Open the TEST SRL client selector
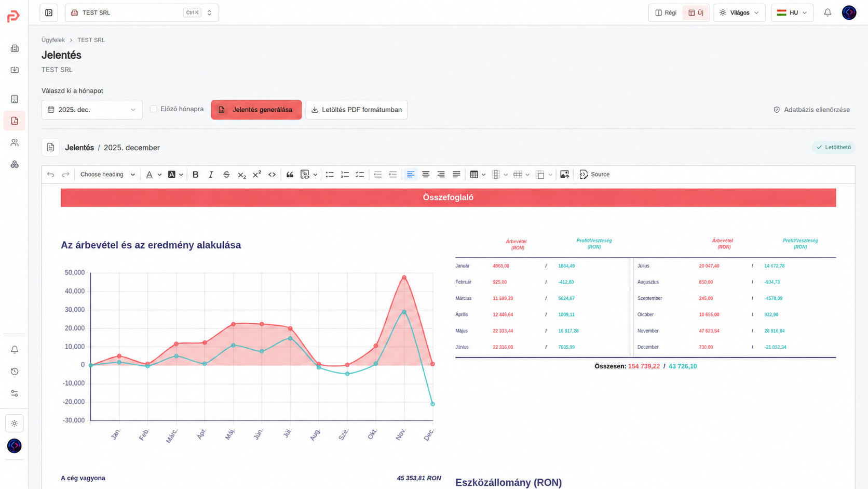This screenshot has width=868, height=489. click(142, 12)
